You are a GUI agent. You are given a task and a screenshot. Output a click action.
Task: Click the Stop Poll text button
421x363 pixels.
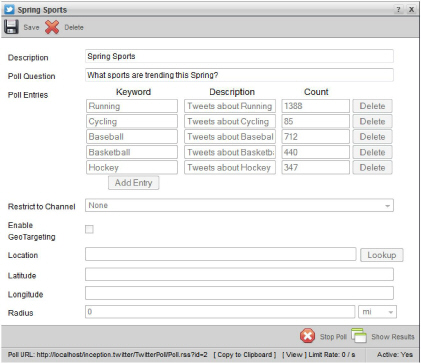coord(333,337)
